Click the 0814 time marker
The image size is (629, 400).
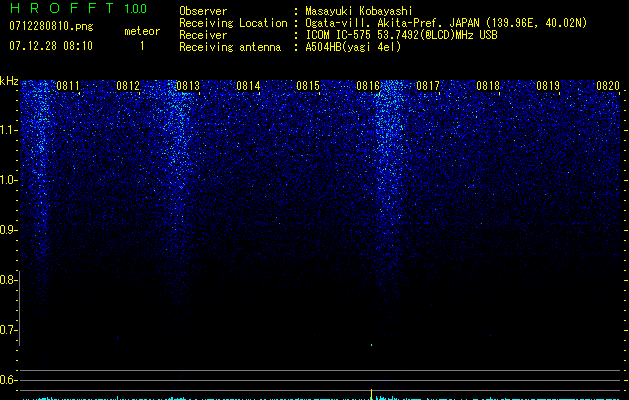[x=248, y=86]
